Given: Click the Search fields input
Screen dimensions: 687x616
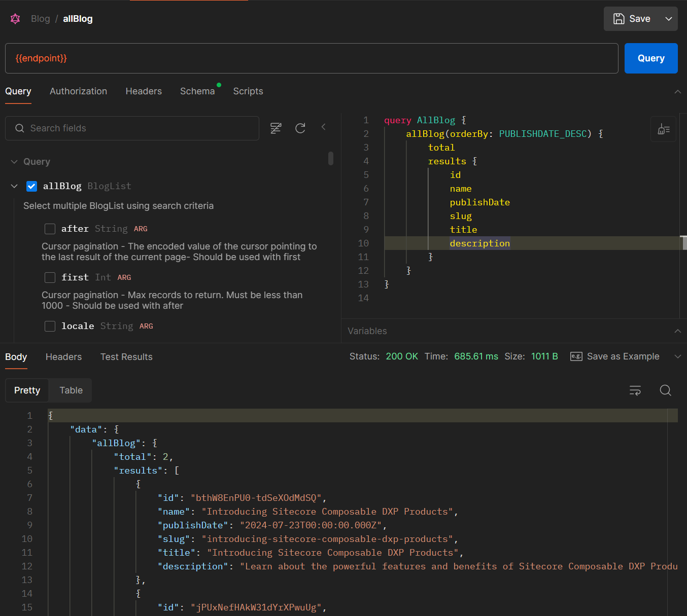Looking at the screenshot, I should (x=132, y=128).
